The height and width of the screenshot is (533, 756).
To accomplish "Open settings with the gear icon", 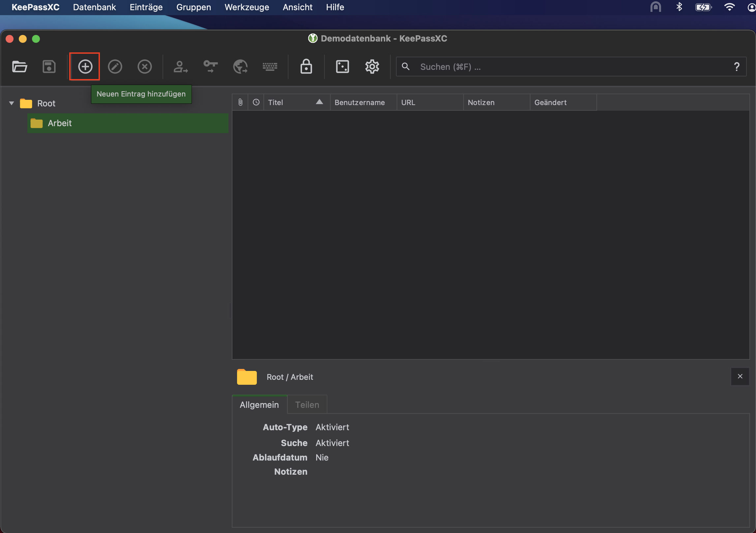I will click(x=372, y=67).
